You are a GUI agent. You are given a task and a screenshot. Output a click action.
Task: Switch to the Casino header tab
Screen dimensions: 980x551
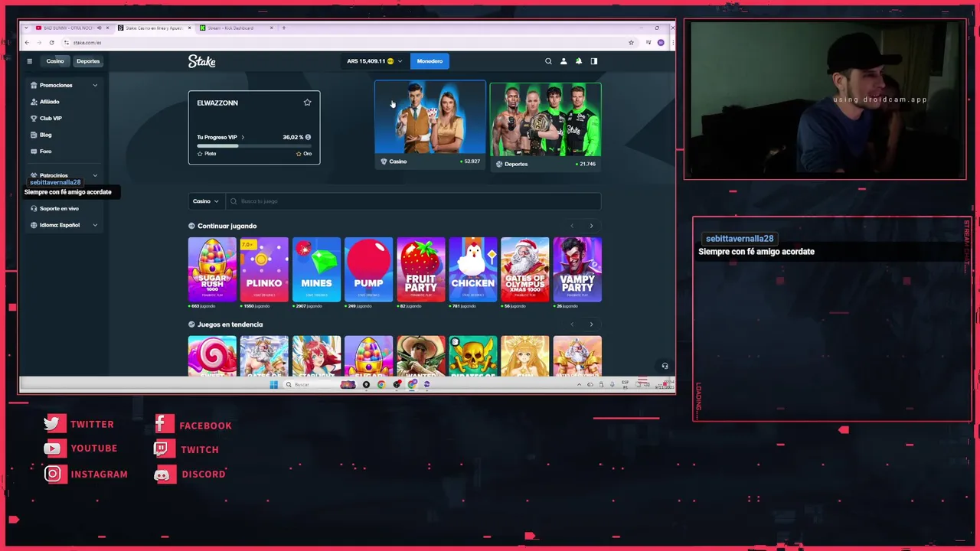[x=55, y=61]
